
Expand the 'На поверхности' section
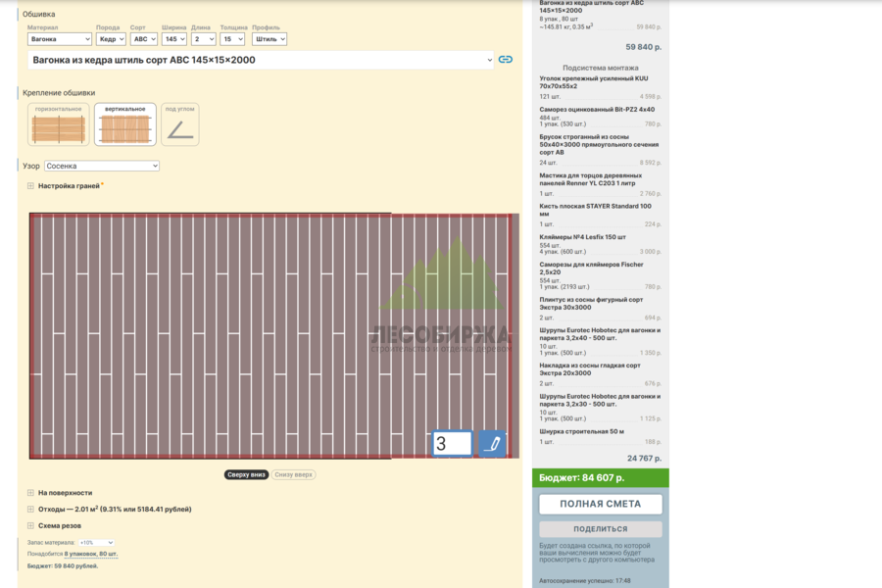pyautogui.click(x=31, y=493)
